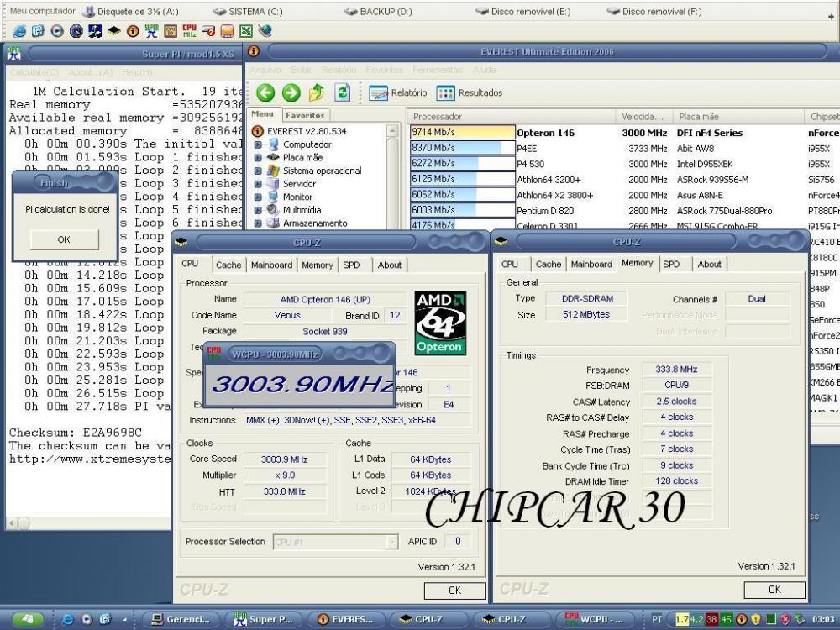This screenshot has width=840, height=630.
Task: Click OK in the left CPU-Z window
Action: click(x=454, y=591)
